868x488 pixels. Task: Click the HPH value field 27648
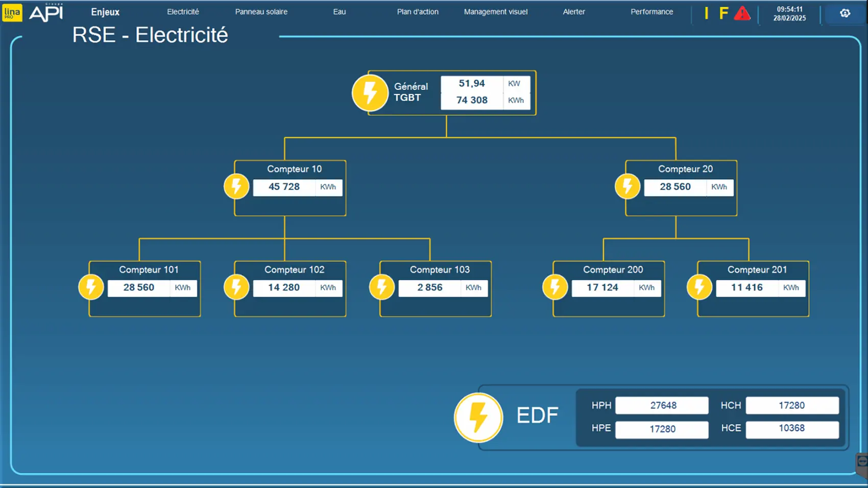click(x=662, y=405)
